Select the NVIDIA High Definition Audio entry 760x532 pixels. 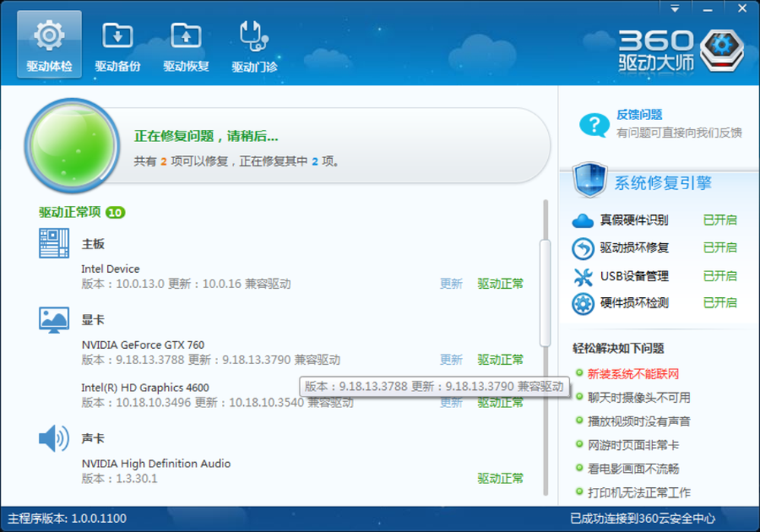(156, 463)
